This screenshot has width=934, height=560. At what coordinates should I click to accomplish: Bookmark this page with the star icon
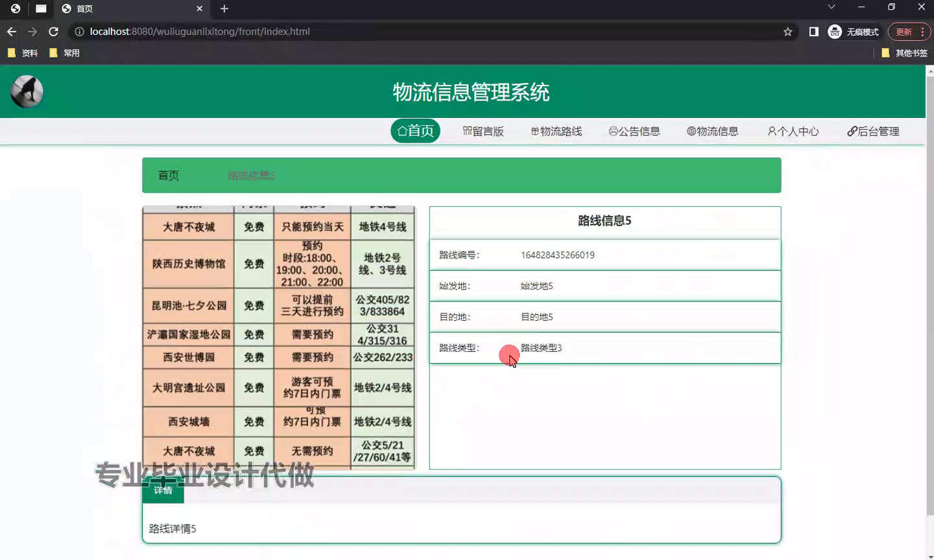[788, 32]
